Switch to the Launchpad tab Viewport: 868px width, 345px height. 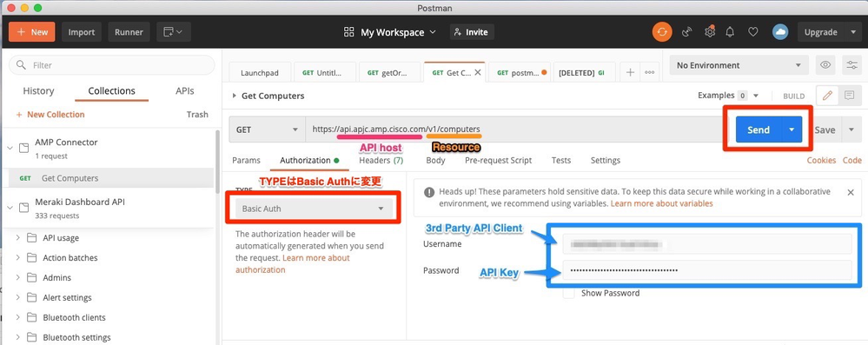[259, 72]
